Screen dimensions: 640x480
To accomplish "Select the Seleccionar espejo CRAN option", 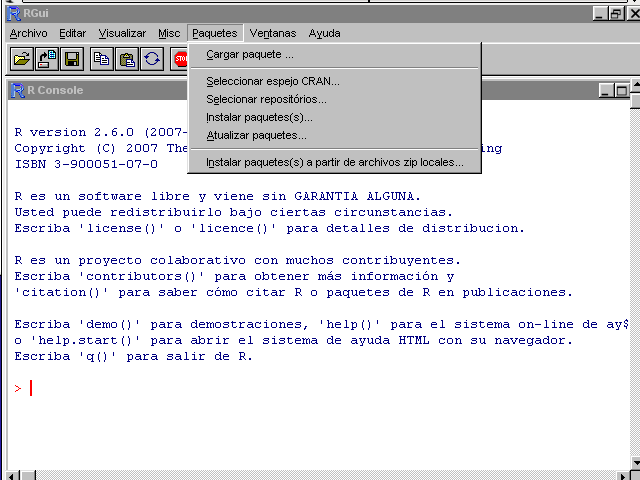I will 273,81.
